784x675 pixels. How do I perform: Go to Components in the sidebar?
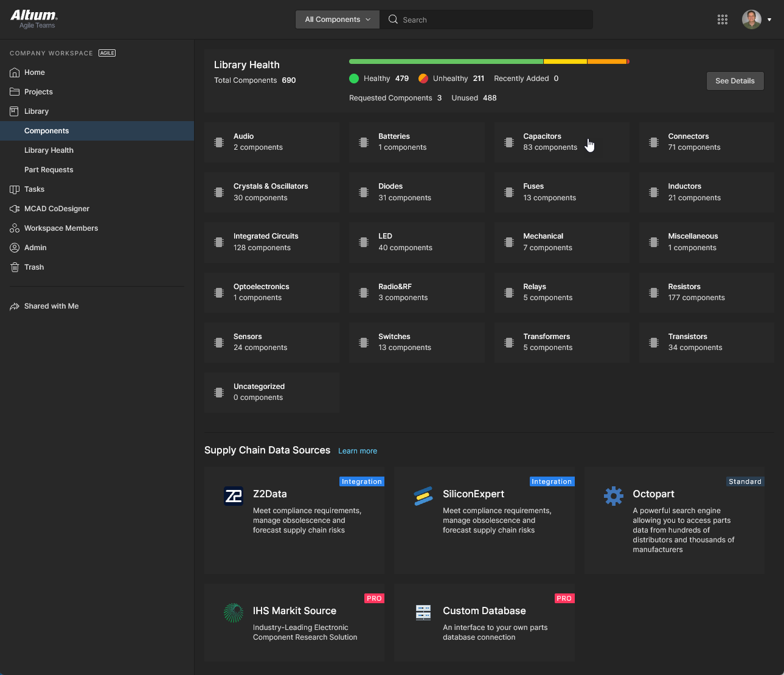coord(97,131)
